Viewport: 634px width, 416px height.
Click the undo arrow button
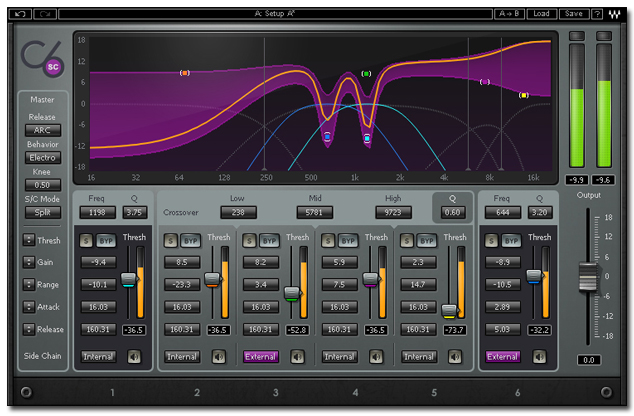tap(20, 14)
